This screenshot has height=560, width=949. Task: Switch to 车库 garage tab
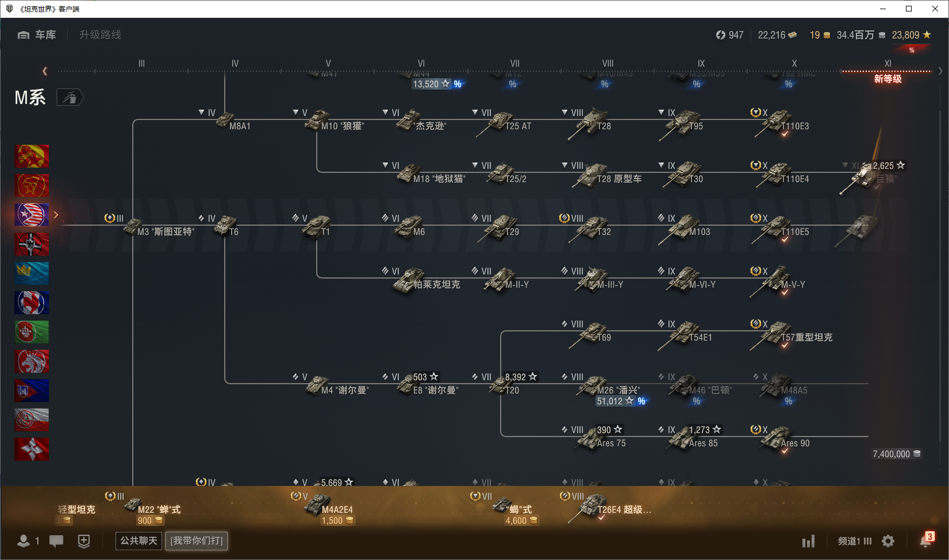pos(37,35)
